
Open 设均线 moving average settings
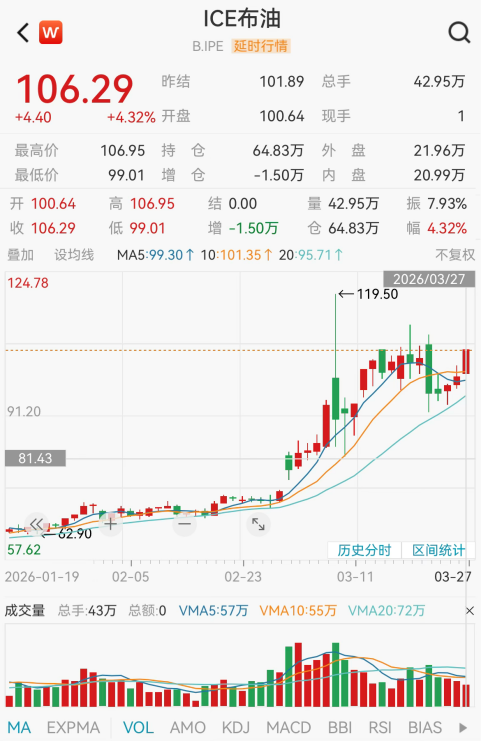click(74, 255)
